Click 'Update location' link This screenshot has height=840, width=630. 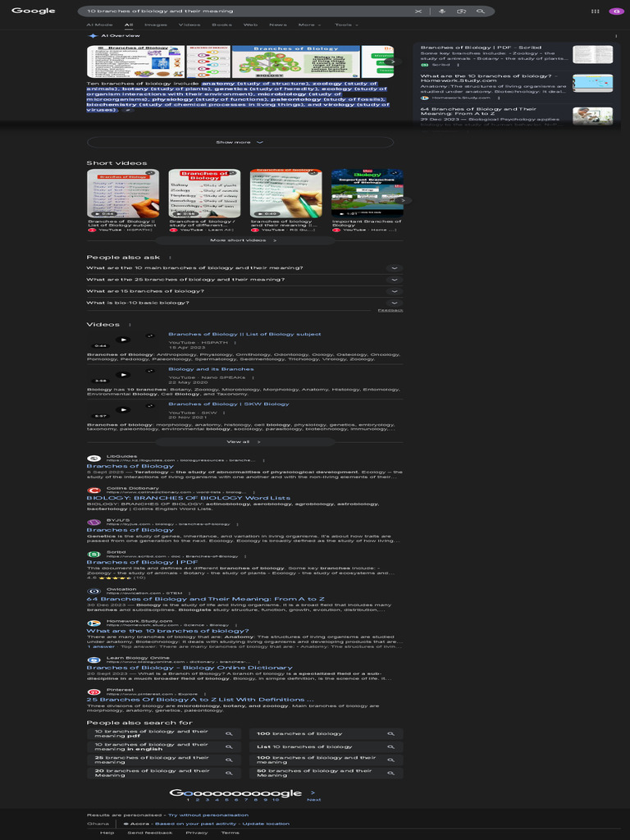tap(266, 824)
